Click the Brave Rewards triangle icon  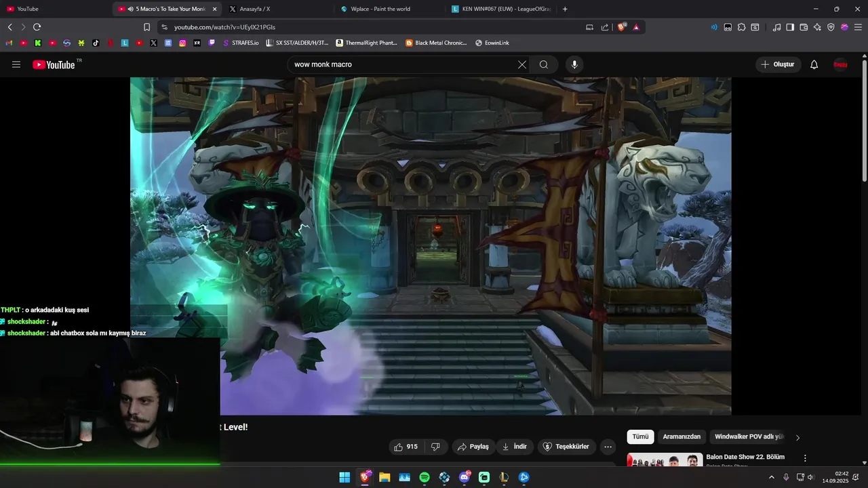click(x=636, y=27)
